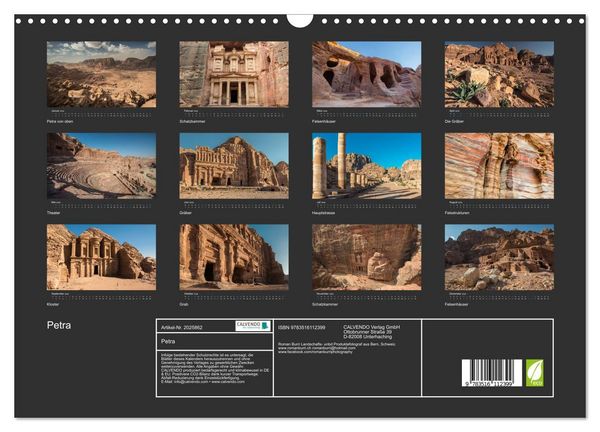This screenshot has height=432, width=600.
Task: Select the Treasury facade photo with columns
Action: [x=234, y=74]
